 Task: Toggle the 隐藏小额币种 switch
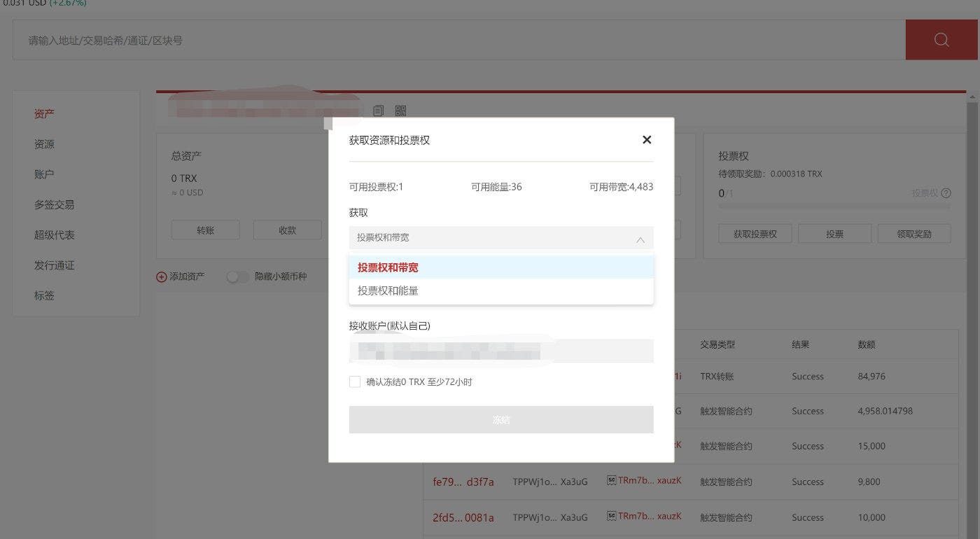pyautogui.click(x=238, y=276)
